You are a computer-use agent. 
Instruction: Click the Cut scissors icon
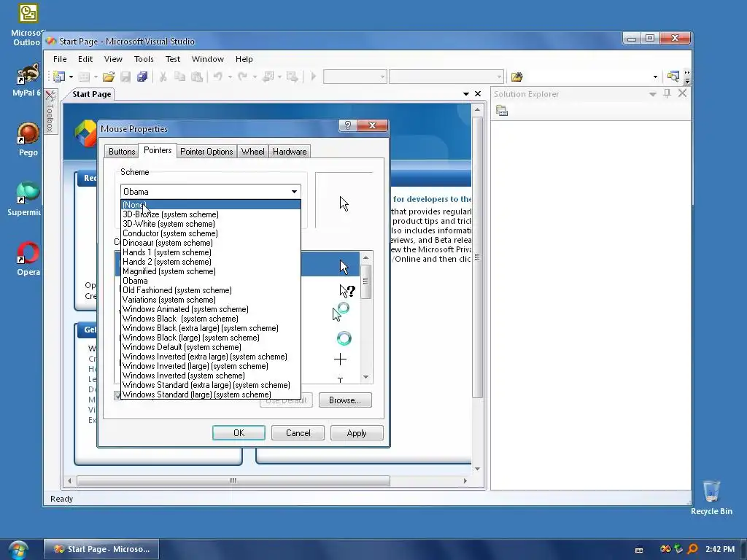click(x=163, y=77)
